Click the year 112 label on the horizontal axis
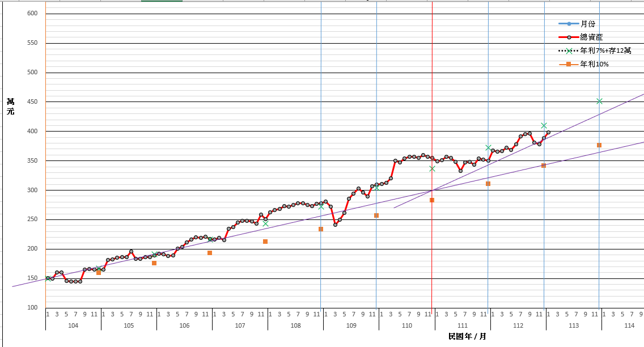This screenshot has width=644, height=347. pos(518,325)
